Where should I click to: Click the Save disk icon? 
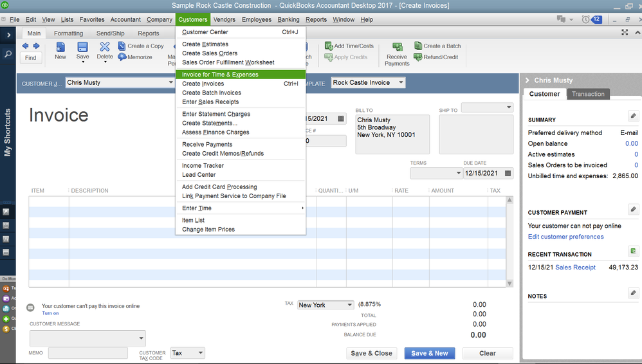(x=83, y=47)
